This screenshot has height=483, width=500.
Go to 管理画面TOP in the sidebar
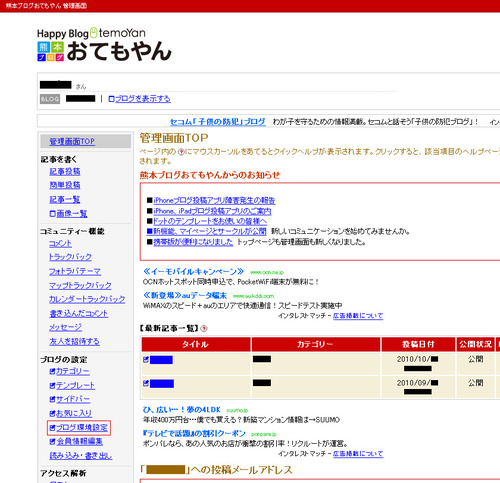tap(72, 141)
